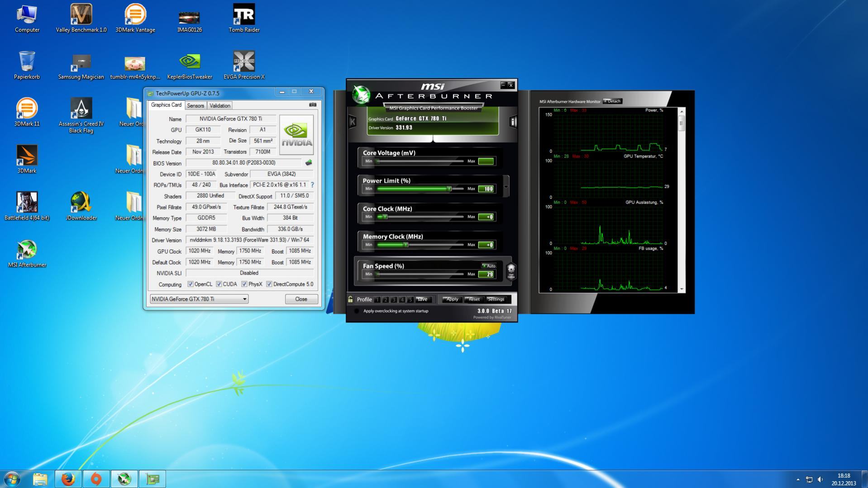Launch EVGA Precision X from the desktop
Viewport: 868px width, 488px height.
244,66
